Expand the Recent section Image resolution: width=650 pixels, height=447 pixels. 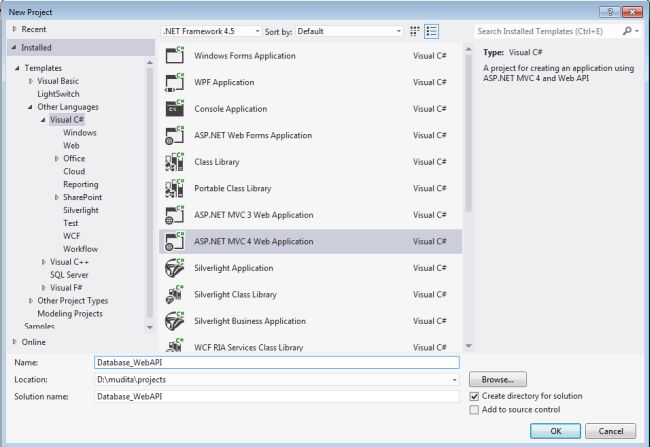tap(15, 29)
